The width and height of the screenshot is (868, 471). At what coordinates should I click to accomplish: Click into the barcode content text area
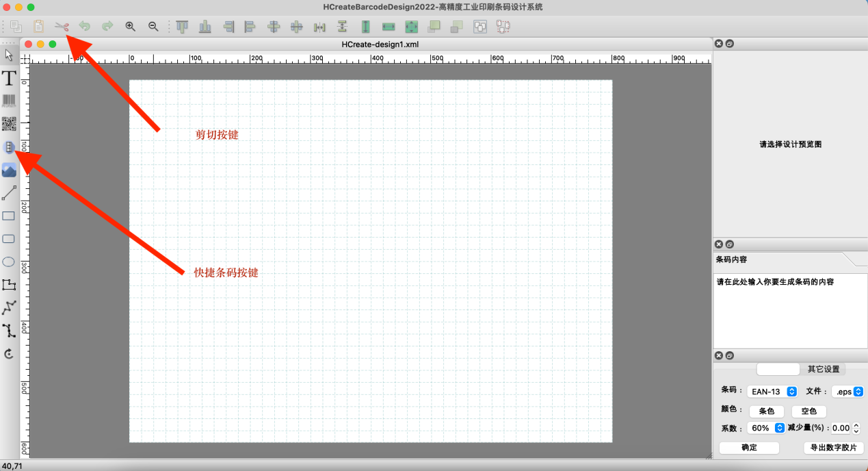click(790, 308)
